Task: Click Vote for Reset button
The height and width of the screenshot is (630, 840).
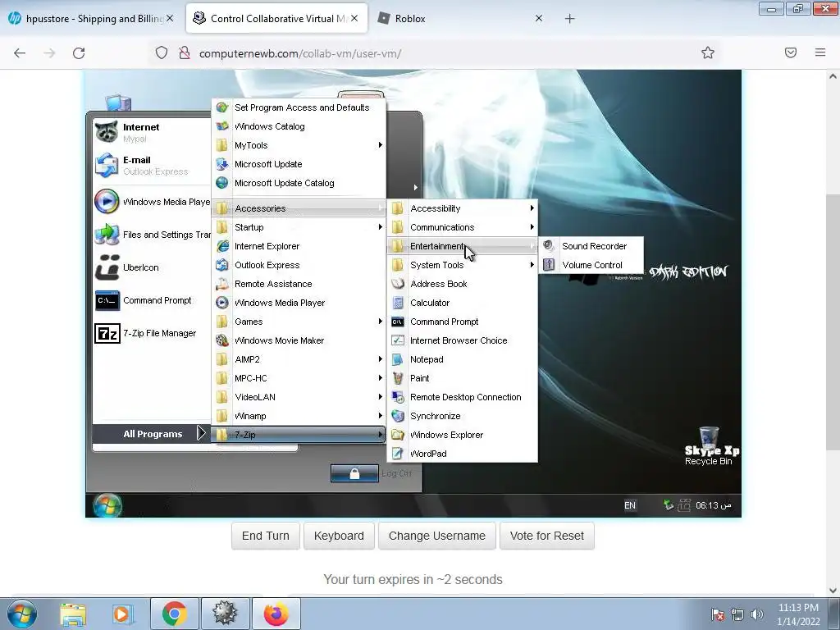Action: [x=546, y=536]
